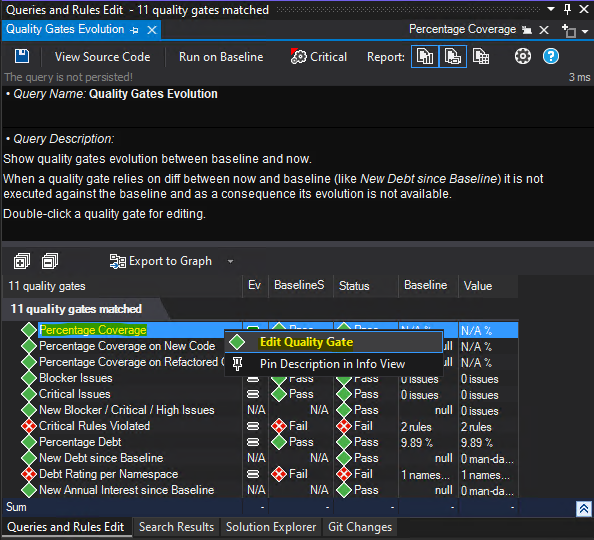This screenshot has width=594, height=540.
Task: Select Percentage Coverage on Refactored Code row
Action: click(x=131, y=362)
